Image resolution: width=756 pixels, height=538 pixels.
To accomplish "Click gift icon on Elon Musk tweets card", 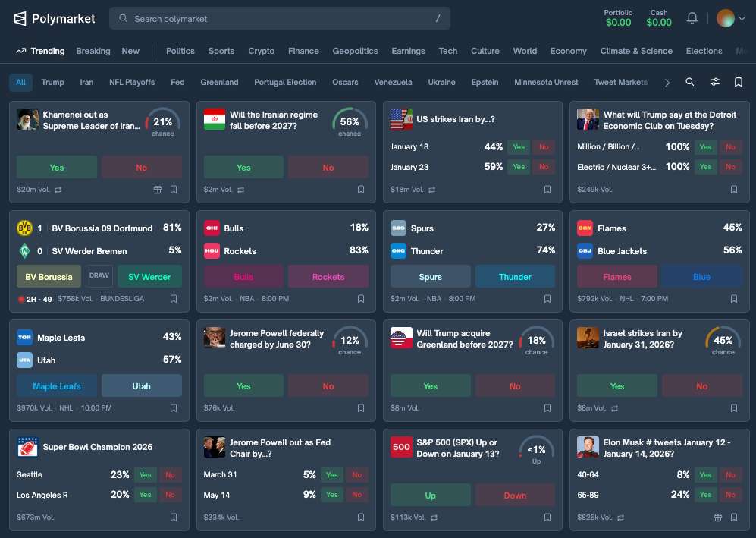I will tap(718, 518).
